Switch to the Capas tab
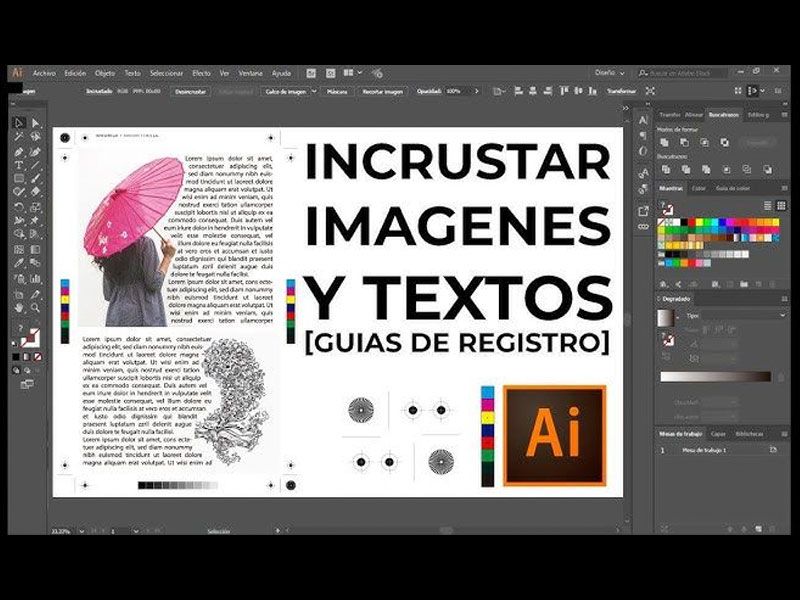 (x=718, y=434)
